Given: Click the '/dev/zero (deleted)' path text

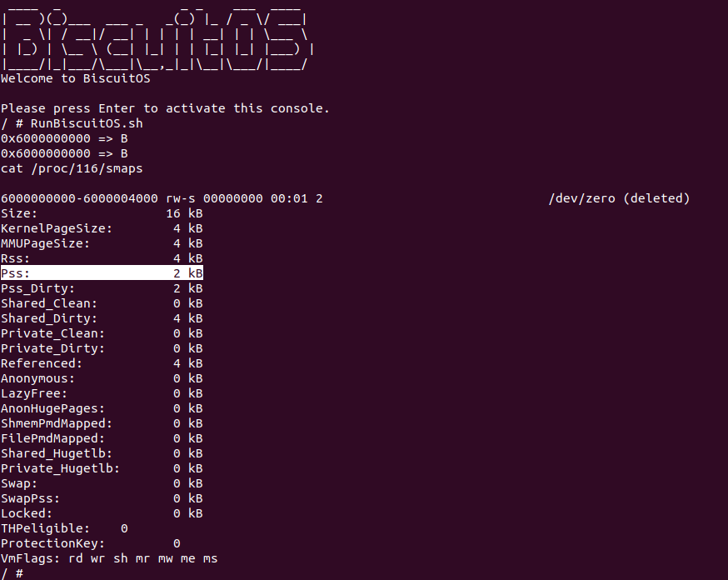Looking at the screenshot, I should tap(619, 198).
